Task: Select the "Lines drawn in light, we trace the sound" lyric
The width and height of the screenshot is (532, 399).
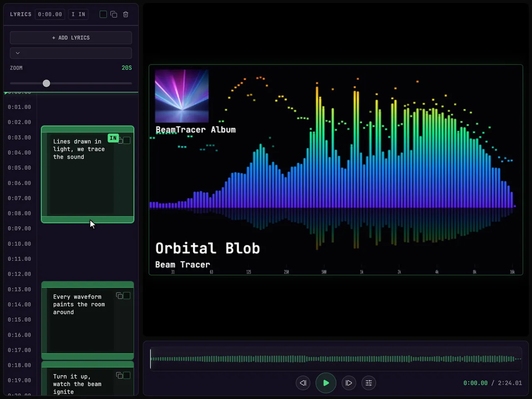Action: (79, 149)
